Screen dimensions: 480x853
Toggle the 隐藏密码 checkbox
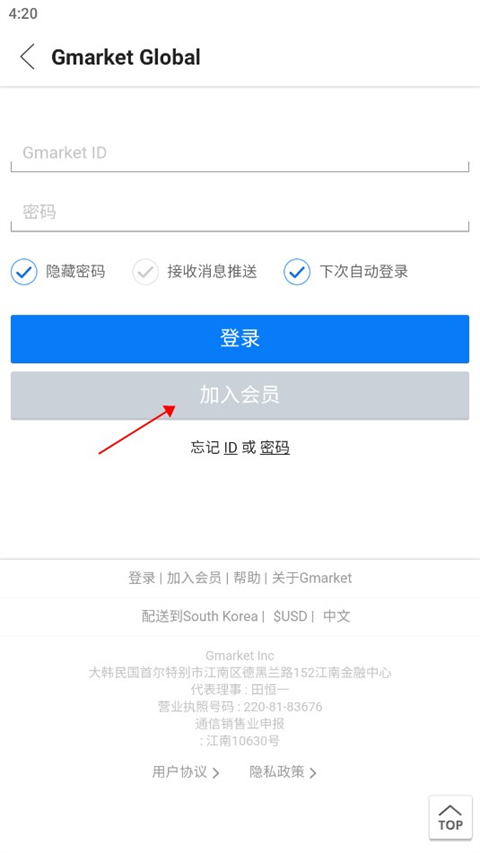(24, 271)
